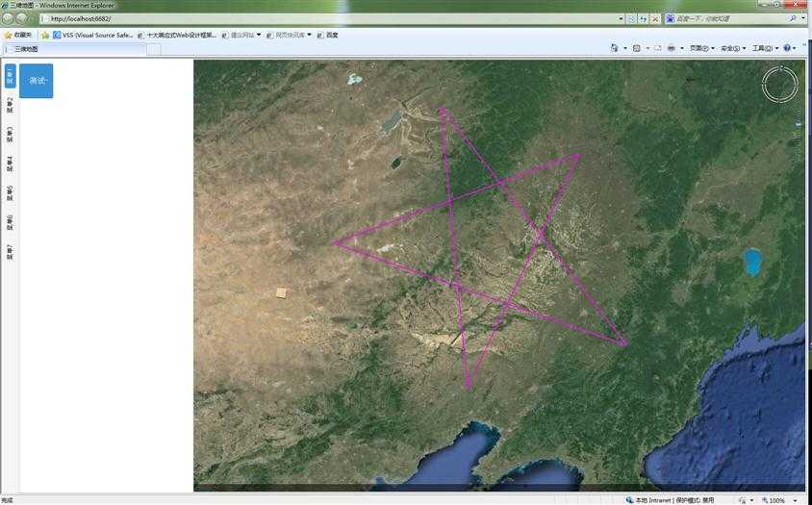The width and height of the screenshot is (812, 505).
Task: Click the new tab button
Action: (x=154, y=50)
